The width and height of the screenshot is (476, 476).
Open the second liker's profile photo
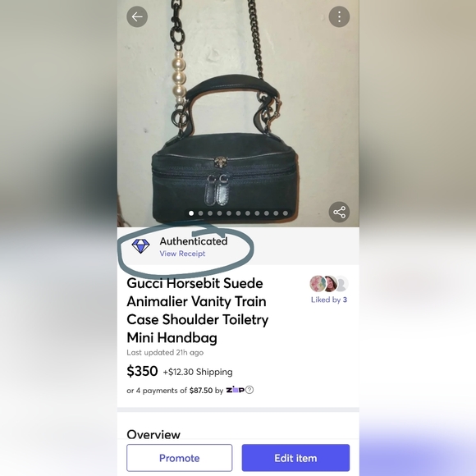[x=330, y=283]
